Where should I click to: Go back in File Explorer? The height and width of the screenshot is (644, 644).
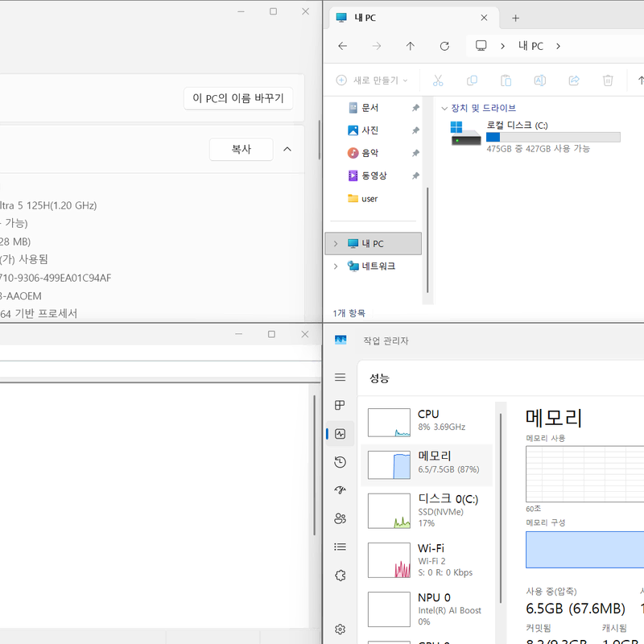click(343, 46)
